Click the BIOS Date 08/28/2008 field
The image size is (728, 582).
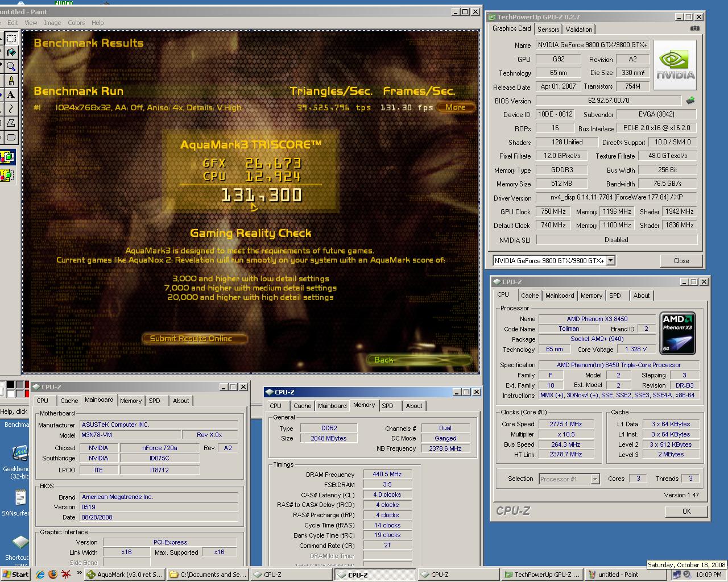159,517
